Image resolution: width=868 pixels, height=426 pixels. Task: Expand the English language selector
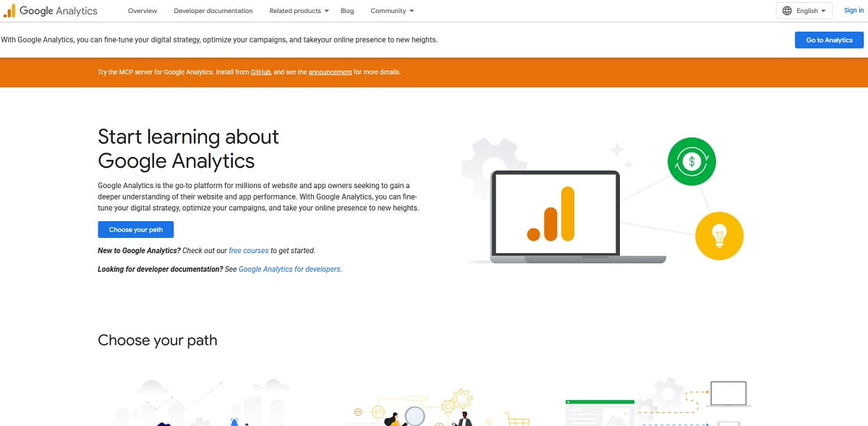pyautogui.click(x=805, y=10)
